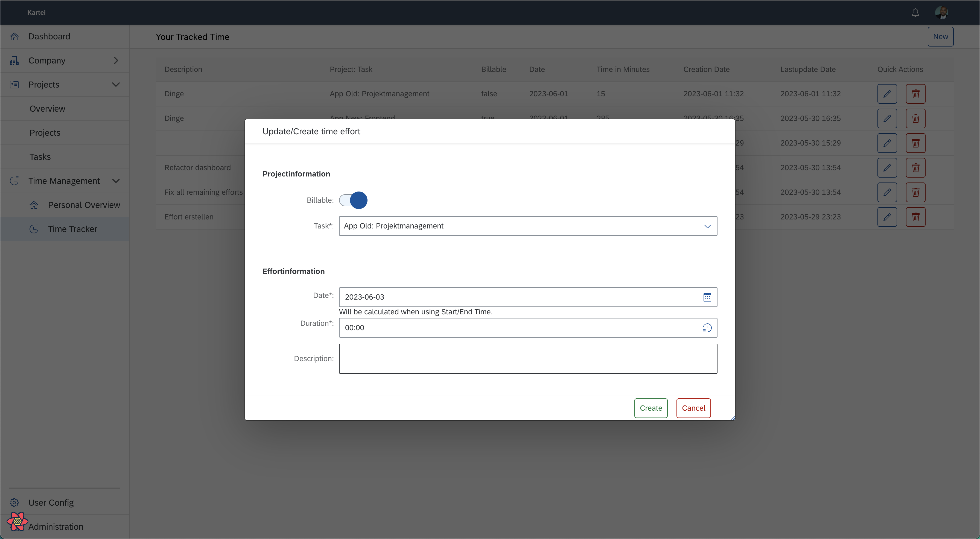Grab the dialog resize handle corner
This screenshot has width=980, height=539.
pyautogui.click(x=732, y=418)
